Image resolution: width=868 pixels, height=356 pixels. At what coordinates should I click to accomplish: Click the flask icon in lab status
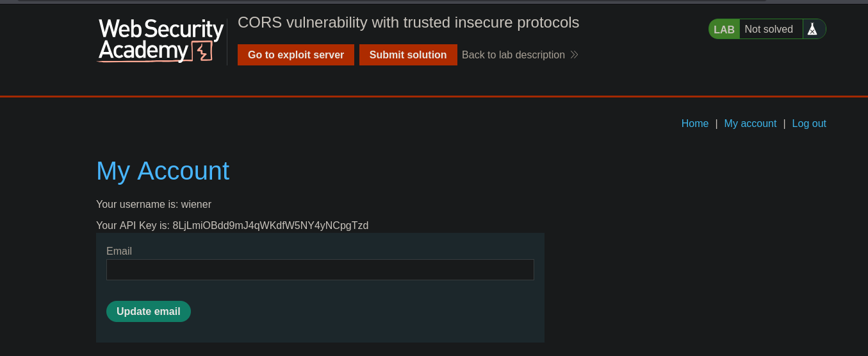[x=812, y=30]
